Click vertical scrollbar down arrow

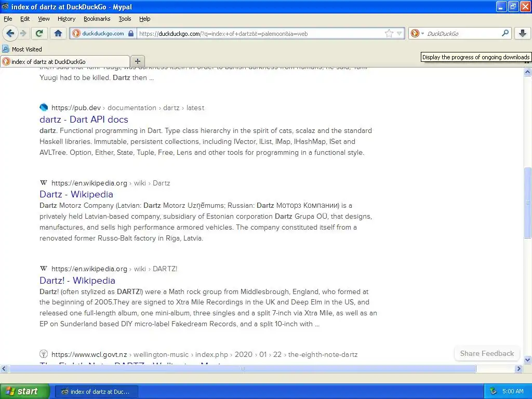527,360
